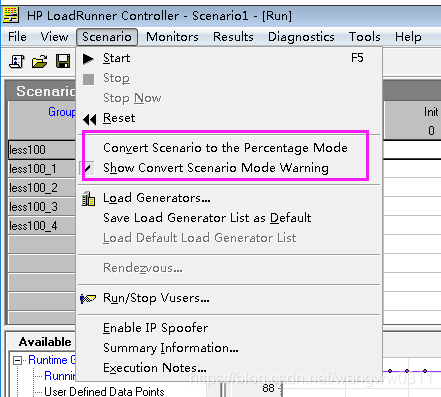Click the Load Generators menu icon
The height and width of the screenshot is (397, 441).
[88, 198]
